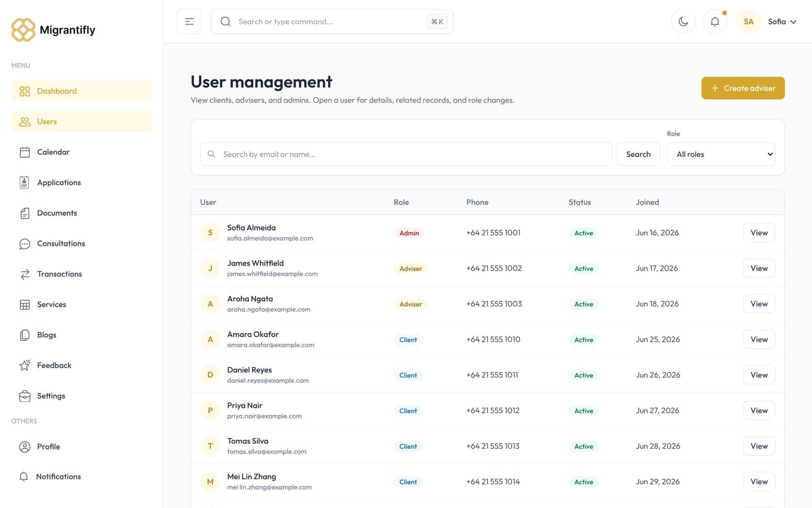Click the Feedback star icon

(24, 365)
